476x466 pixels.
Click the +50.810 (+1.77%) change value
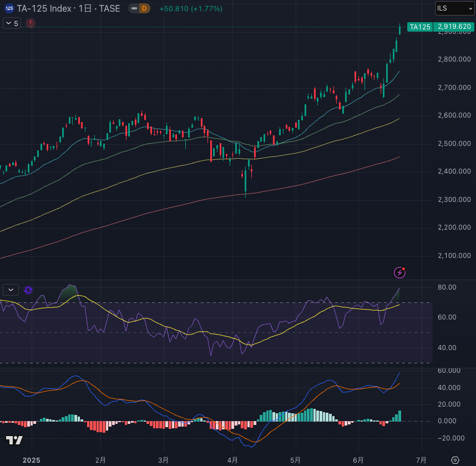[x=191, y=8]
